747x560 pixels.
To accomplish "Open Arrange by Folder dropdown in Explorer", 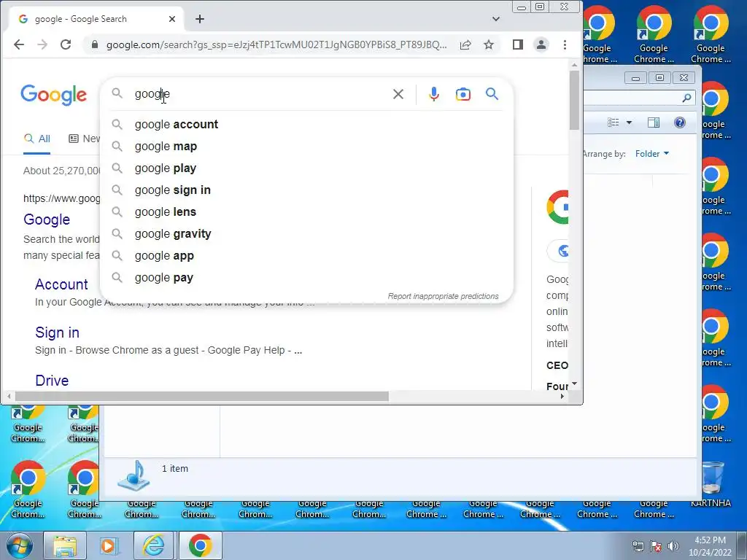I will click(652, 154).
